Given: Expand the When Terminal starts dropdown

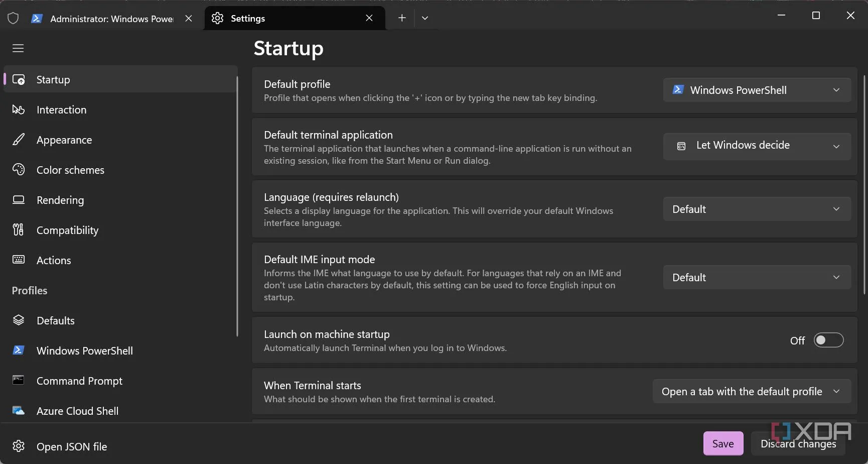Looking at the screenshot, I should coord(751,392).
